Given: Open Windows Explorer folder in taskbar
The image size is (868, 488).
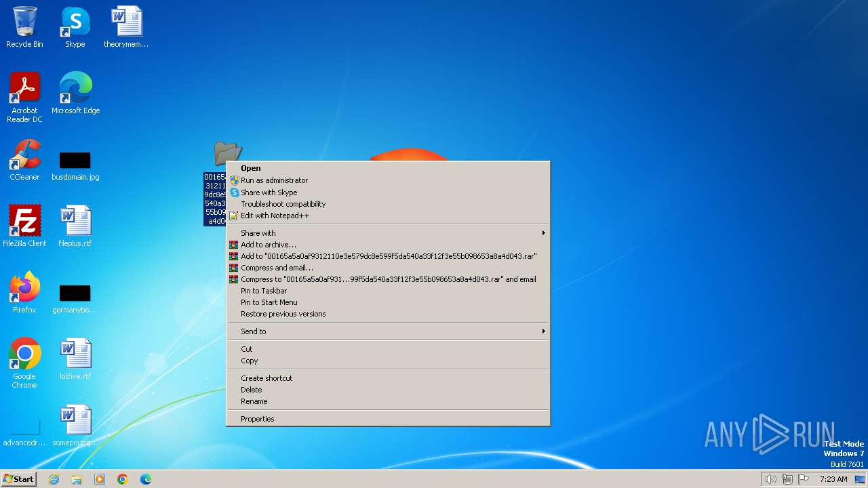Looking at the screenshot, I should (77, 479).
